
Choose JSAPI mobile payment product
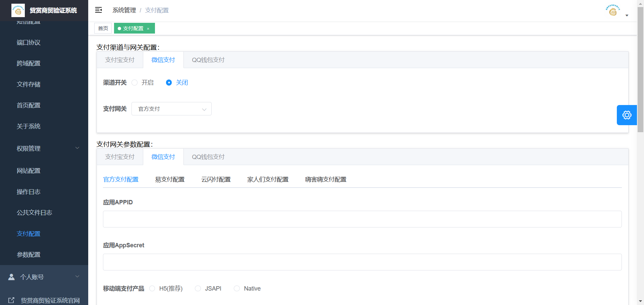198,289
